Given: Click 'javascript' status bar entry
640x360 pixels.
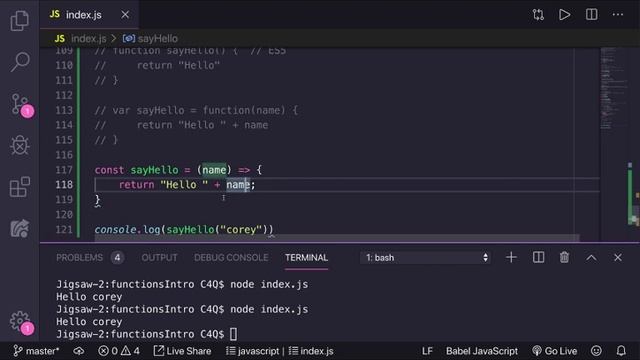Looking at the screenshot, I should pyautogui.click(x=252, y=351).
